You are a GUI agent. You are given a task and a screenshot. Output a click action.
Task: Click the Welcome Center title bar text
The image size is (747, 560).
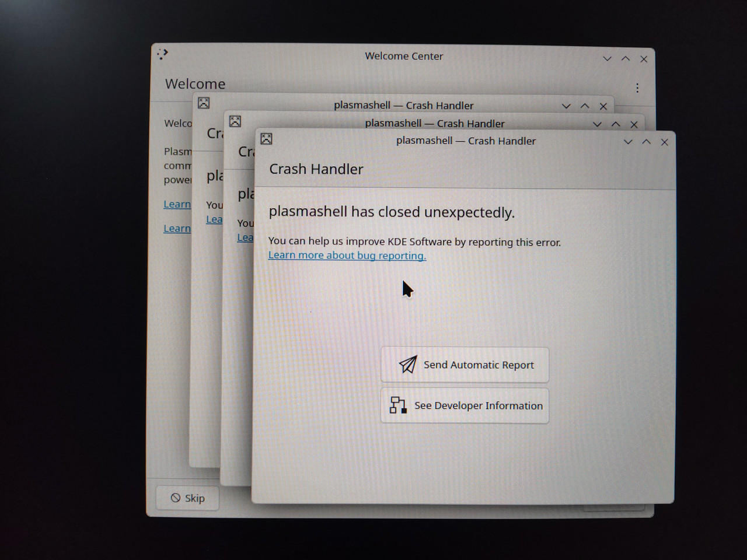coord(404,56)
